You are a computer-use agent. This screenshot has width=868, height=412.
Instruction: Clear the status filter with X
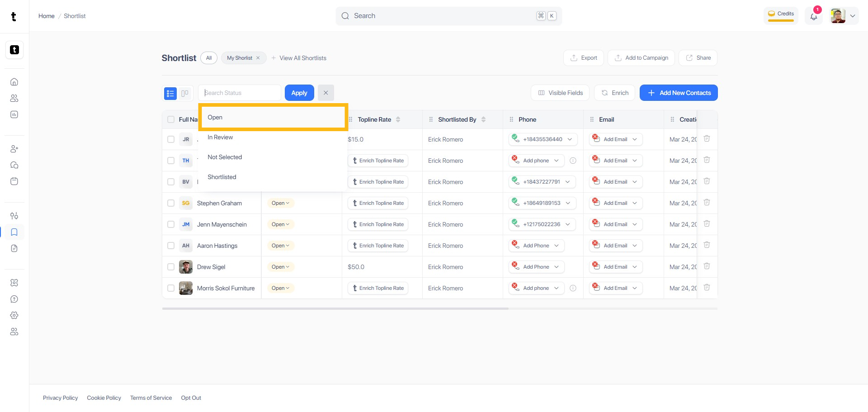point(326,93)
